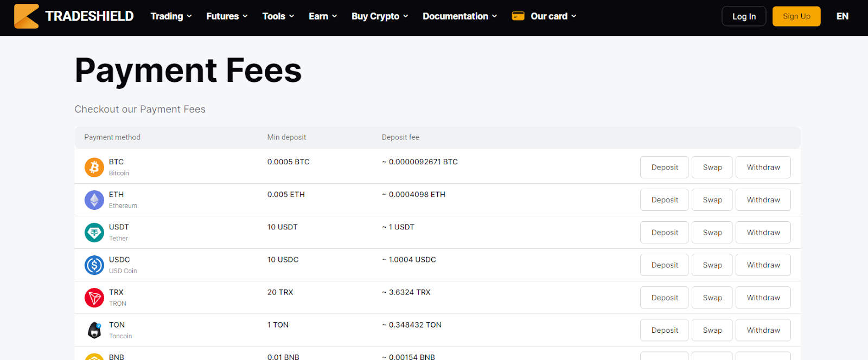Viewport: 868px width, 360px height.
Task: Click the USD Coin icon
Action: (94, 265)
